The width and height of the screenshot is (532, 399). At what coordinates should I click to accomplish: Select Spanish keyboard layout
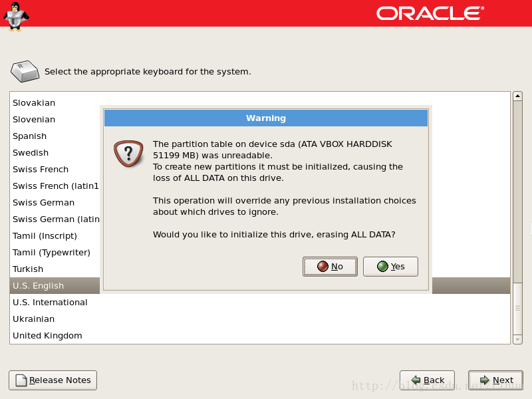(x=55, y=136)
